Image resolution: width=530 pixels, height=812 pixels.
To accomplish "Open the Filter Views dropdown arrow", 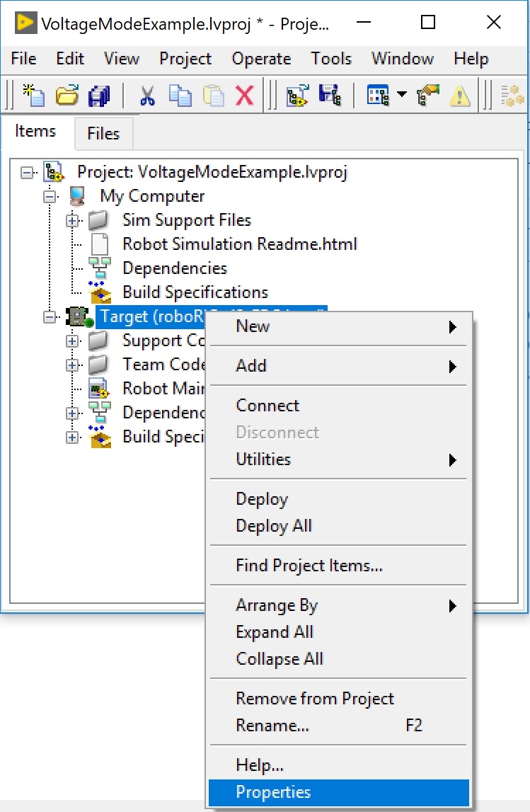I will click(402, 94).
